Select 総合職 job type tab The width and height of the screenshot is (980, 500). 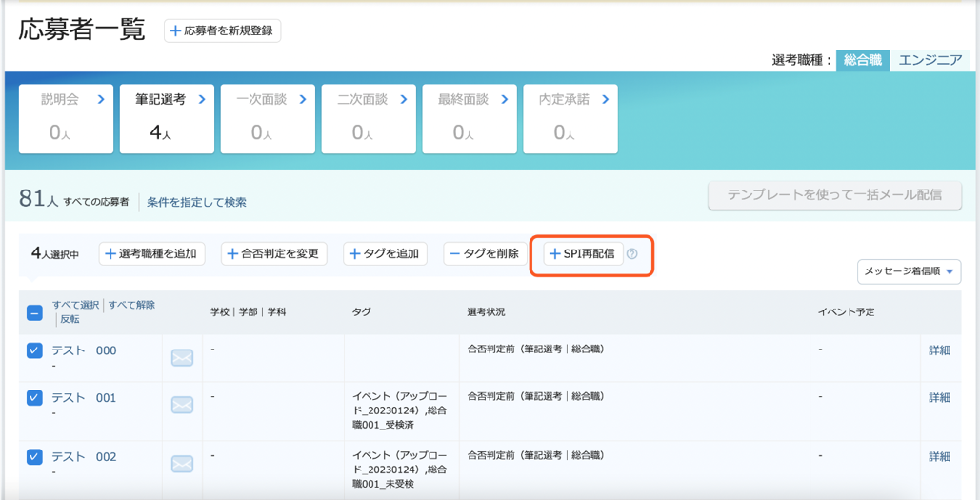[x=863, y=61]
